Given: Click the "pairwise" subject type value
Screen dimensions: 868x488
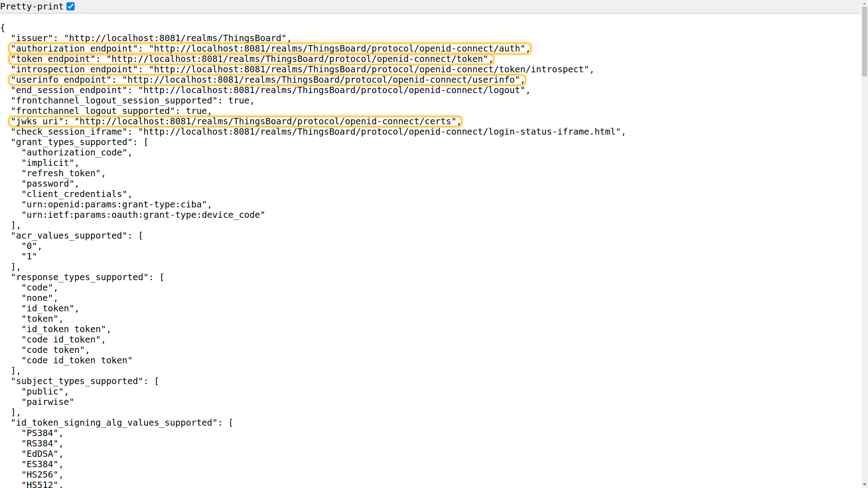Looking at the screenshot, I should [47, 402].
